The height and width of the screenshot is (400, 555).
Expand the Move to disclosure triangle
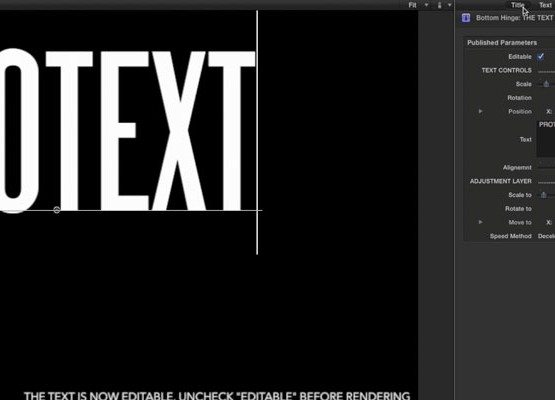[480, 222]
